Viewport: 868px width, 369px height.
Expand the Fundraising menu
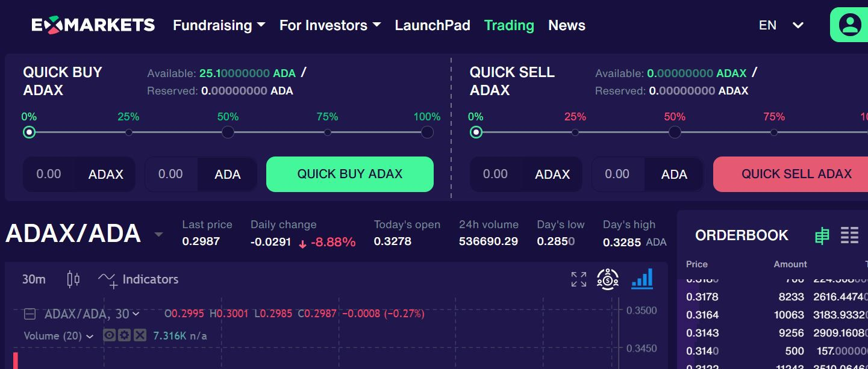[219, 25]
